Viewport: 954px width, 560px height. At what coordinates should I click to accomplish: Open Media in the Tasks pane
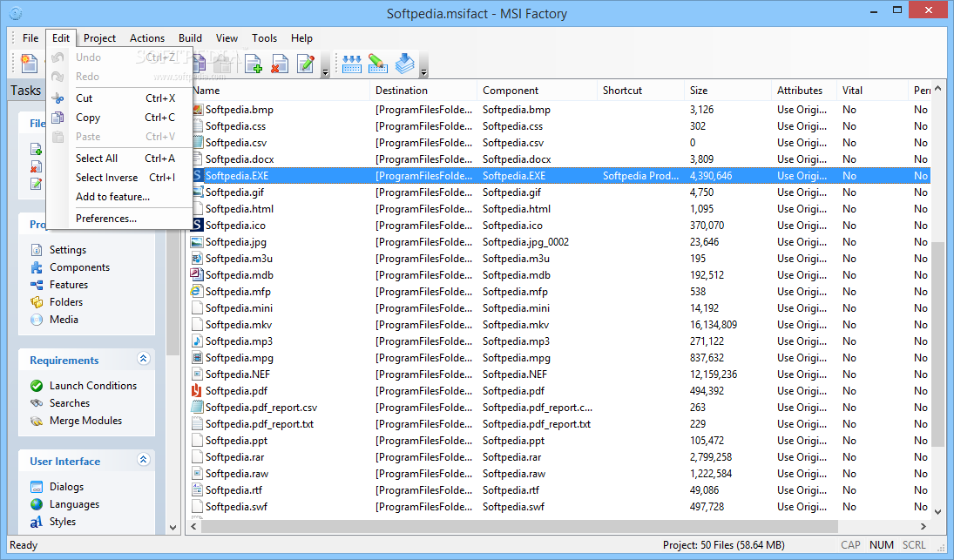click(x=64, y=320)
